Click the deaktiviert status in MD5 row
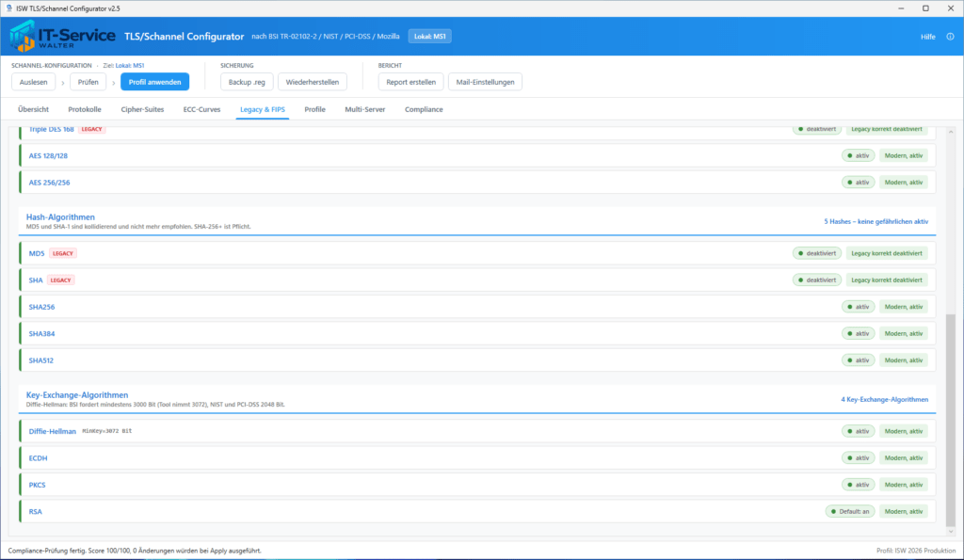 [816, 253]
